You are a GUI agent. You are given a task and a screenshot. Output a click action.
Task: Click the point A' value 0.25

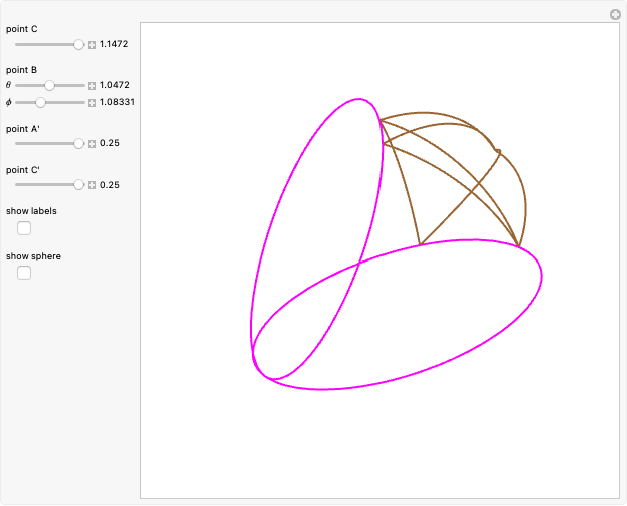[110, 143]
